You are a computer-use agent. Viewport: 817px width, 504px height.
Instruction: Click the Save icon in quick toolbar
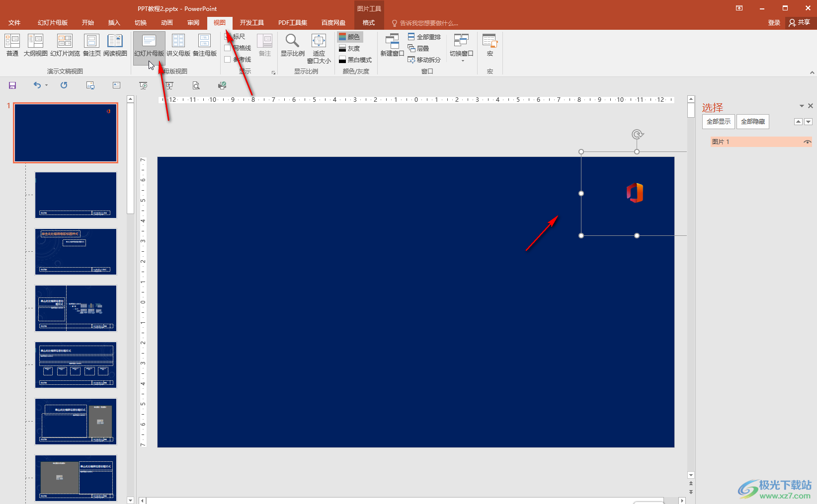point(12,85)
